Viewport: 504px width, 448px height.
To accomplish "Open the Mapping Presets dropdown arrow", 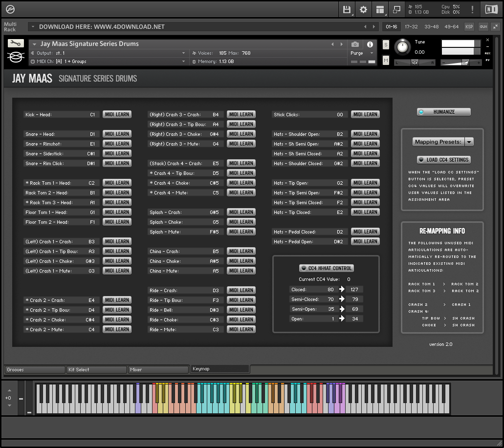I will tap(469, 142).
